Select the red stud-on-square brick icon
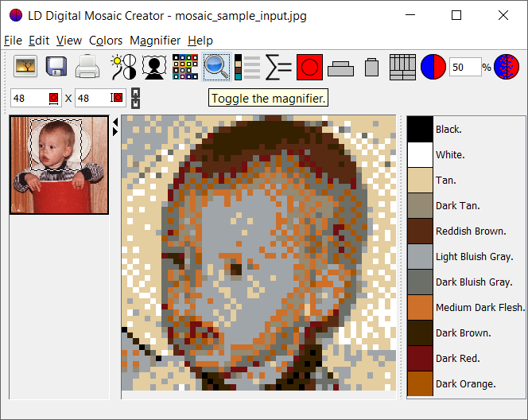Viewport: 528px width, 420px height. click(x=309, y=67)
